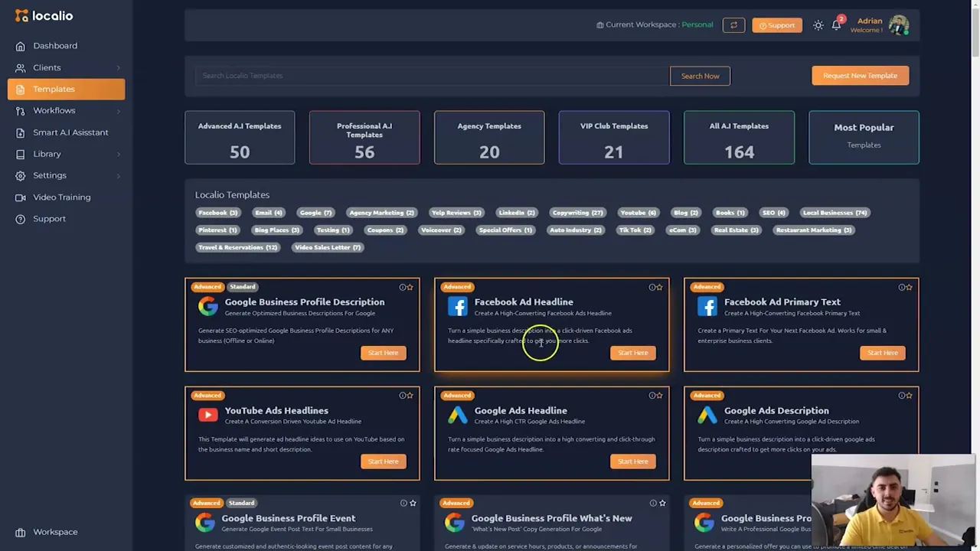Filter by Real Estate (3) tag
Image resolution: width=980 pixels, height=551 pixels.
pos(737,230)
